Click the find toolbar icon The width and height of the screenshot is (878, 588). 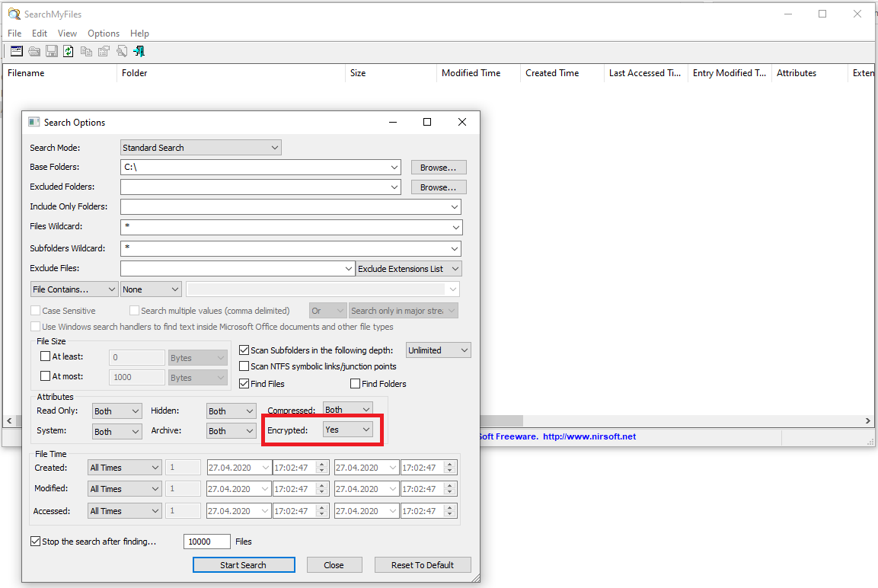(121, 51)
